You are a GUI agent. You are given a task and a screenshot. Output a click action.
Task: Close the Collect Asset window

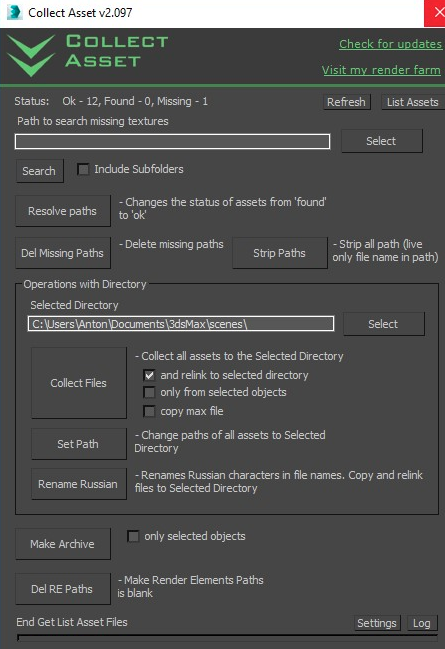[x=435, y=13]
